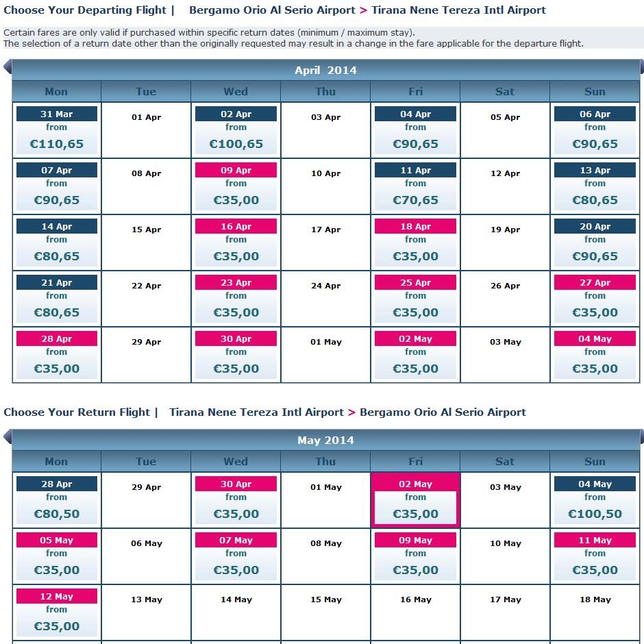Click the April 2014 calendar header

point(325,71)
